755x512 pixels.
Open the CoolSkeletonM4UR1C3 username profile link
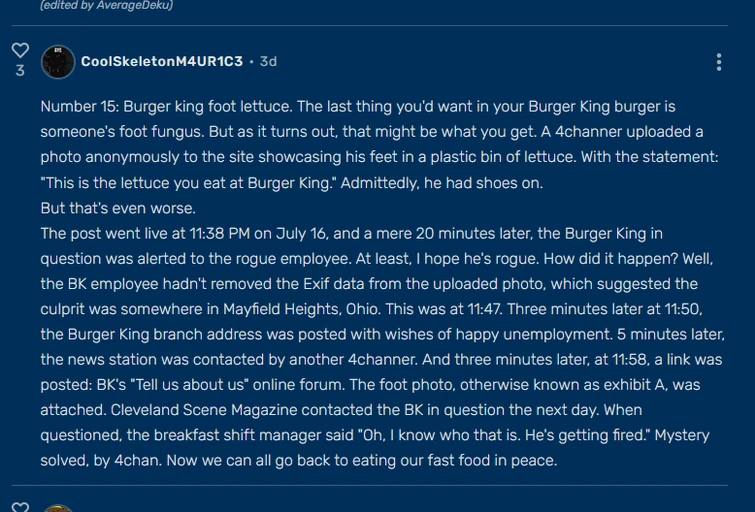click(162, 62)
